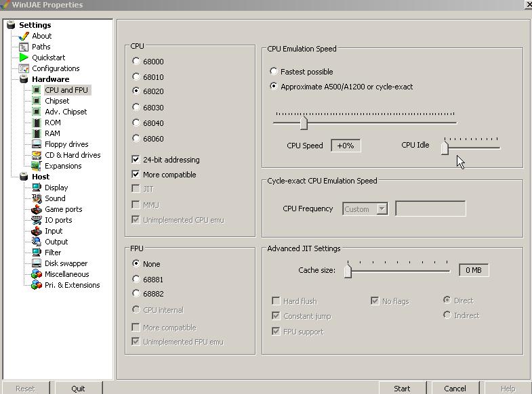Click the Display monitor icon
Image resolution: width=532 pixels, height=394 pixels.
pos(37,188)
